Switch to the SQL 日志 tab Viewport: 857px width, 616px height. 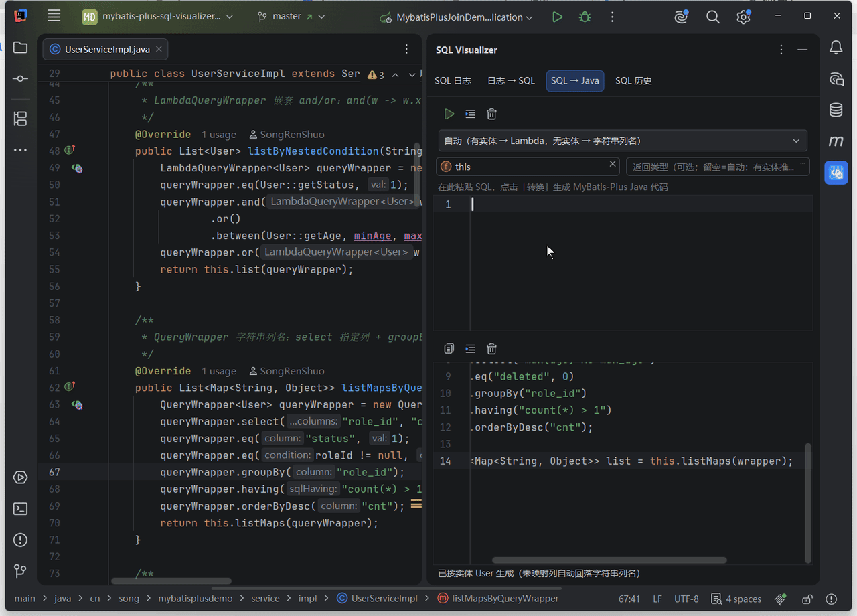(x=453, y=81)
